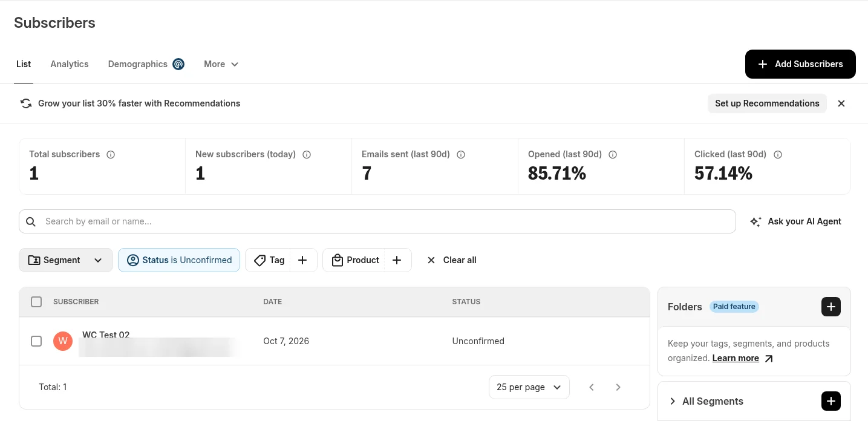Viewport: 868px width, 421px height.
Task: Switch to the List tab
Action: (x=24, y=64)
